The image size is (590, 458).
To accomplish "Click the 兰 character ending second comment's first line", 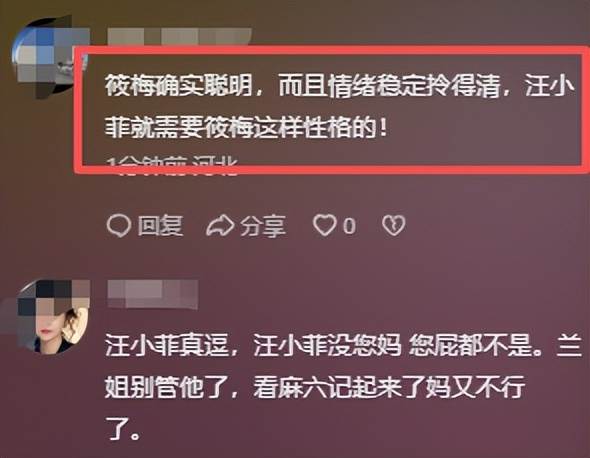I will pyautogui.click(x=569, y=344).
